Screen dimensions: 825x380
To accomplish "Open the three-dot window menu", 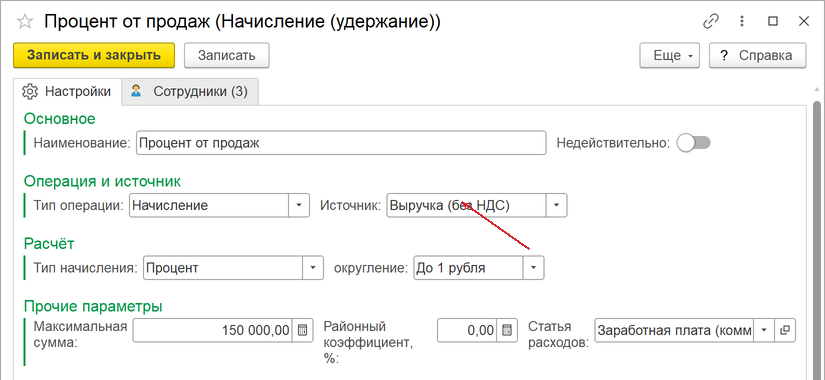I will point(742,21).
